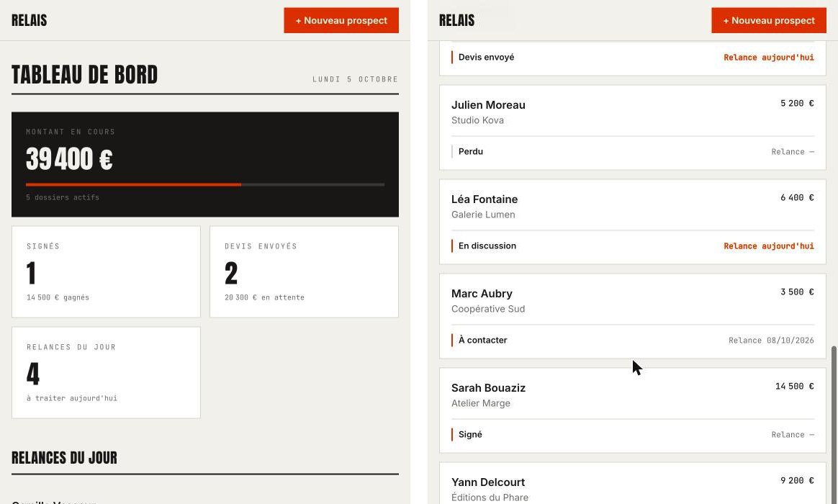Image resolution: width=838 pixels, height=504 pixels.
Task: Click '+ Nouveau prospect' button in left window
Action: coord(341,20)
